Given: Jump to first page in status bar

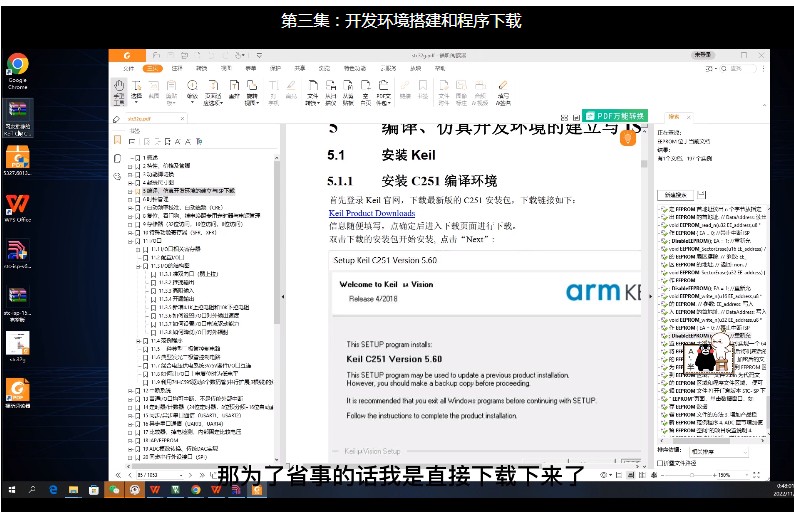Looking at the screenshot, I should [x=118, y=475].
